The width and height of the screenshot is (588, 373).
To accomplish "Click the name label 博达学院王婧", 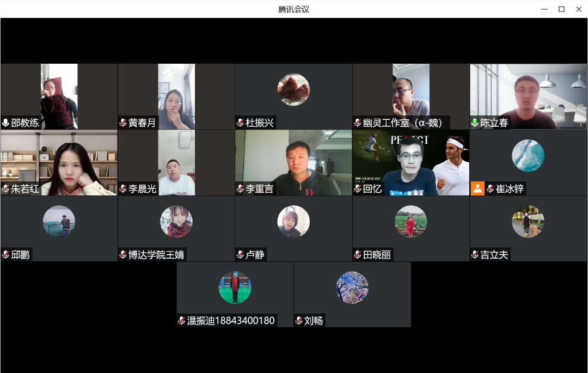I will 156,255.
